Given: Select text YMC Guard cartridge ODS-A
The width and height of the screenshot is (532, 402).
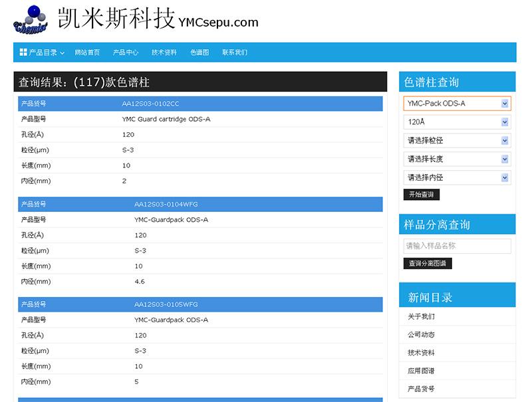Looking at the screenshot, I should point(166,120).
